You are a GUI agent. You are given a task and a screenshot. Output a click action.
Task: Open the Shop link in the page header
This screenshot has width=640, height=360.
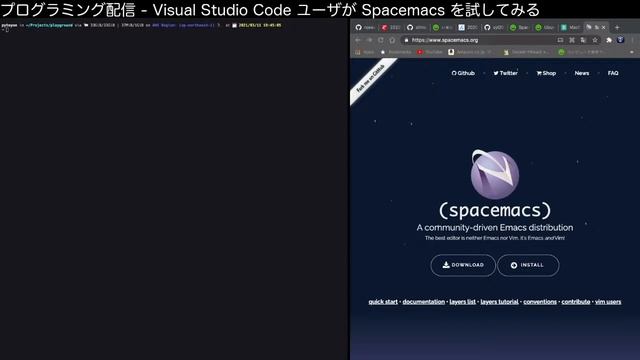tap(546, 73)
